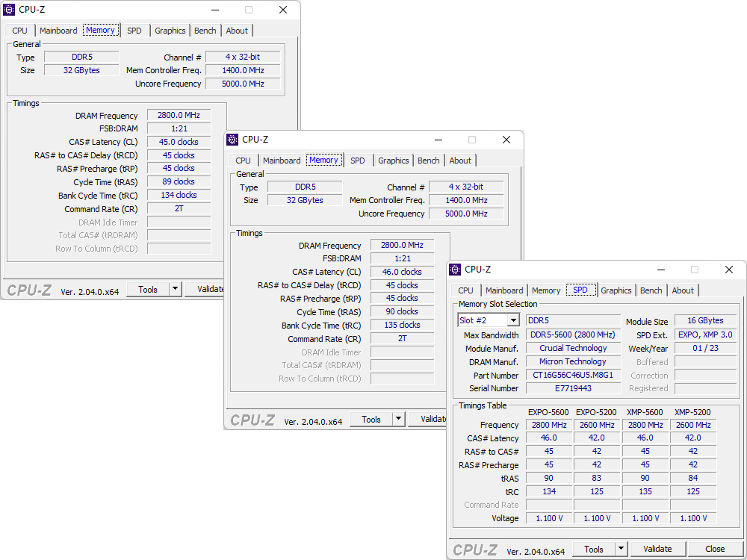Open the Mainboard tab in the middle window

282,161
